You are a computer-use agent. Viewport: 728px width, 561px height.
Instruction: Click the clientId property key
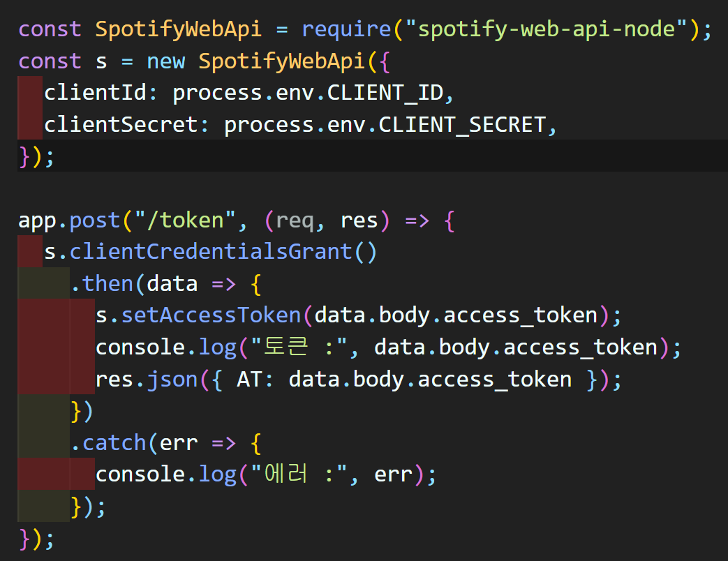(95, 93)
